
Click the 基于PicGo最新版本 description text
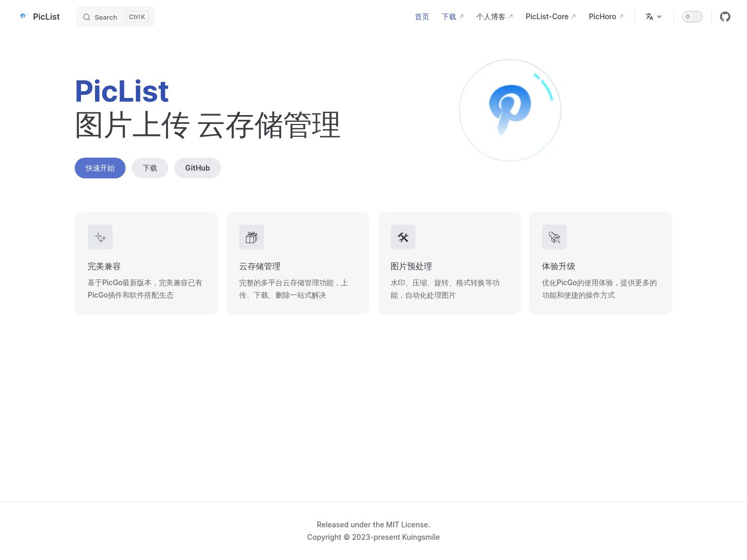(x=145, y=289)
